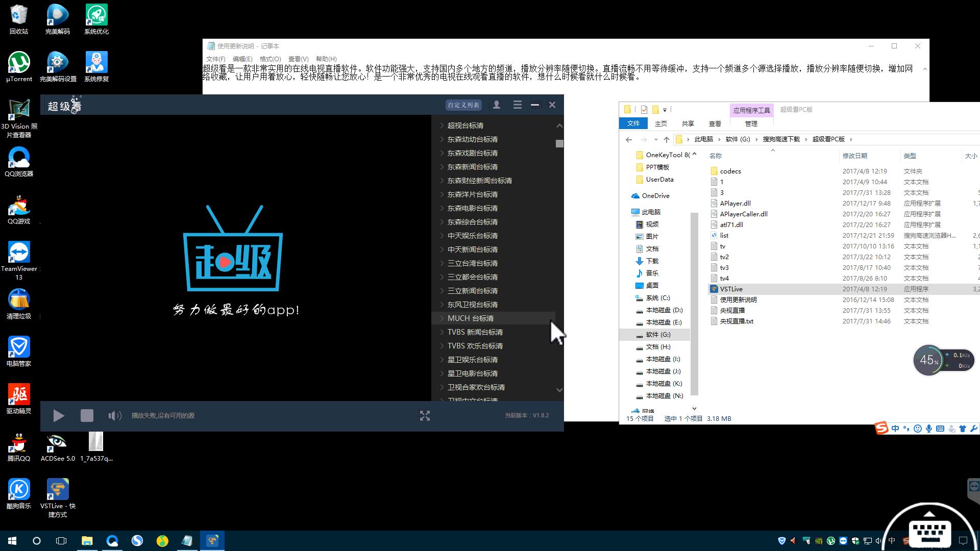Mute the volume speaker icon
The width and height of the screenshot is (980, 551).
tap(114, 416)
